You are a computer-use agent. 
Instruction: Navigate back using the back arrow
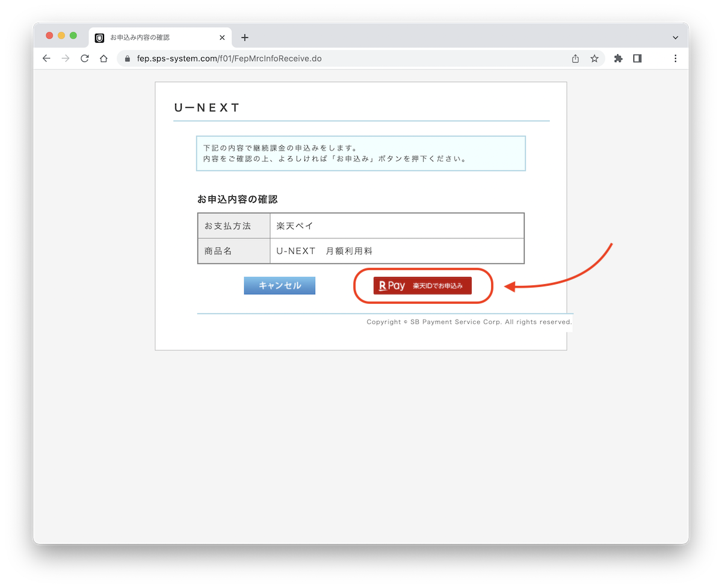[46, 58]
